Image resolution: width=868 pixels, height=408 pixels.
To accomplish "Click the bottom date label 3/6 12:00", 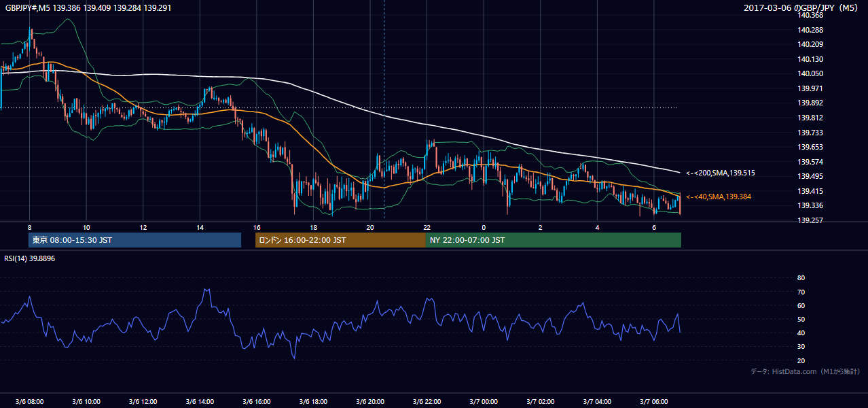I will pos(143,401).
